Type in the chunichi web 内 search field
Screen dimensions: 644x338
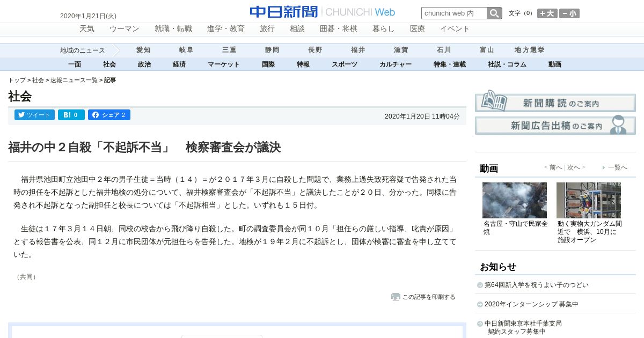[x=454, y=13]
